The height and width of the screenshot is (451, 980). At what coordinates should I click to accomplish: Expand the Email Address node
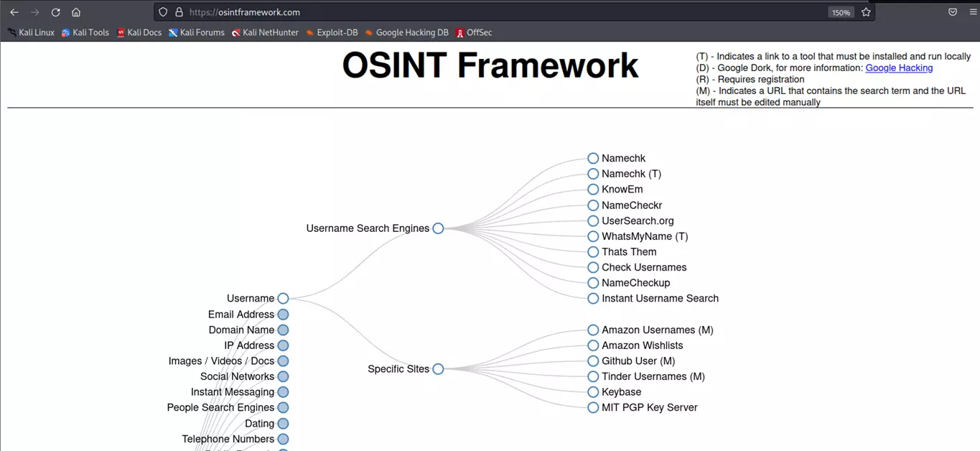click(283, 315)
